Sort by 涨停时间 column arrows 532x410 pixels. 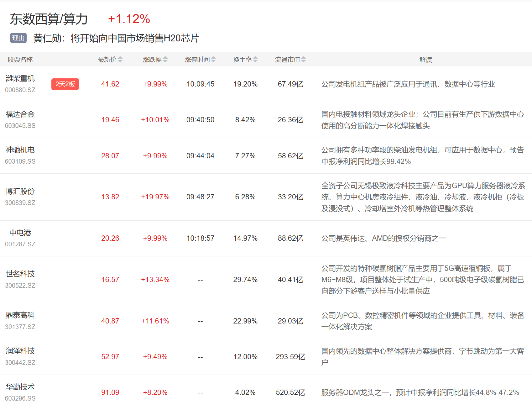tap(213, 60)
